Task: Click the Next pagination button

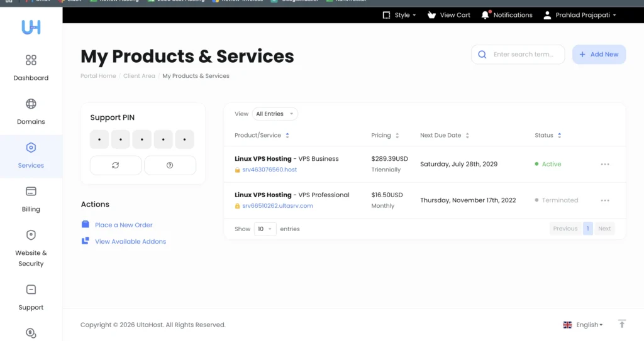Action: pos(604,229)
